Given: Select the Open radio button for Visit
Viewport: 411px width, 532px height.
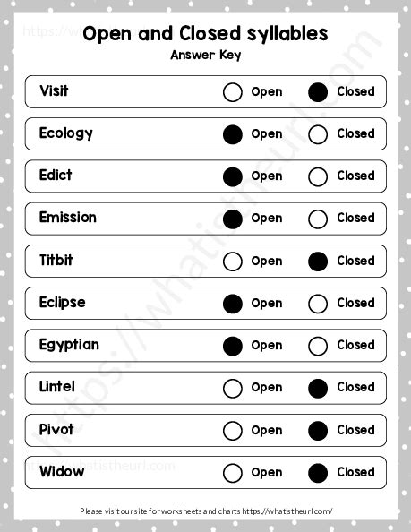Looking at the screenshot, I should 233,92.
